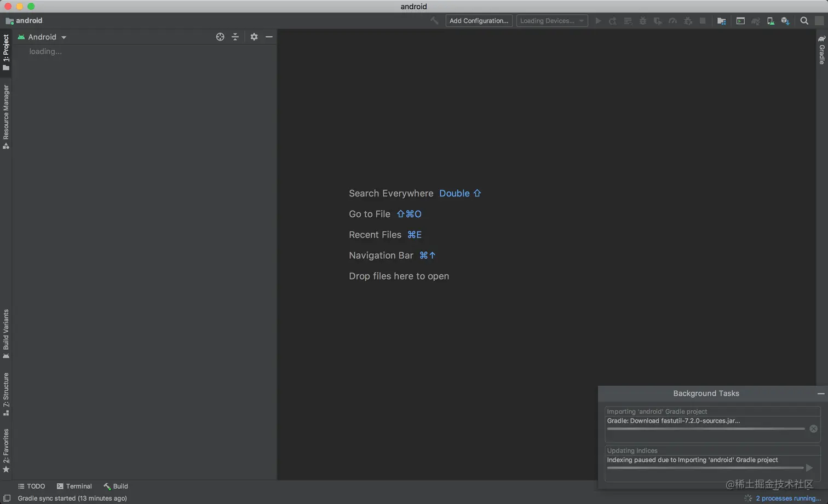The image size is (828, 504).
Task: Hide the Project panel with minus icon
Action: tap(269, 37)
